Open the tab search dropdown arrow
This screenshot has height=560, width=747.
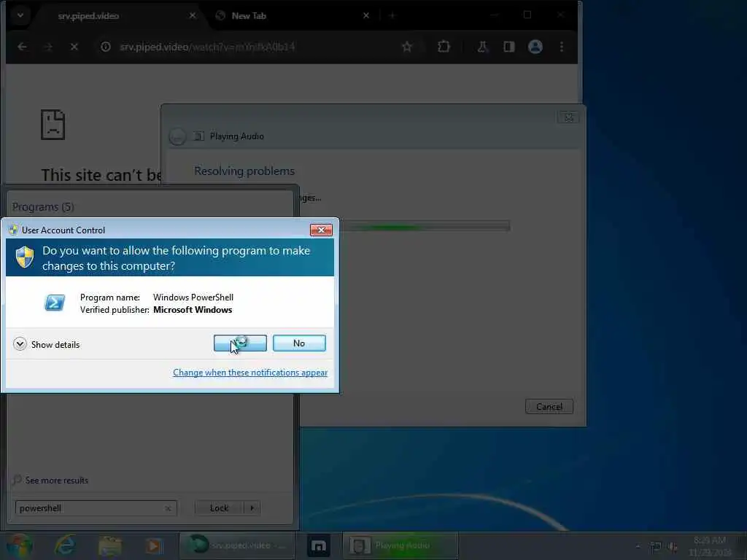[20, 15]
